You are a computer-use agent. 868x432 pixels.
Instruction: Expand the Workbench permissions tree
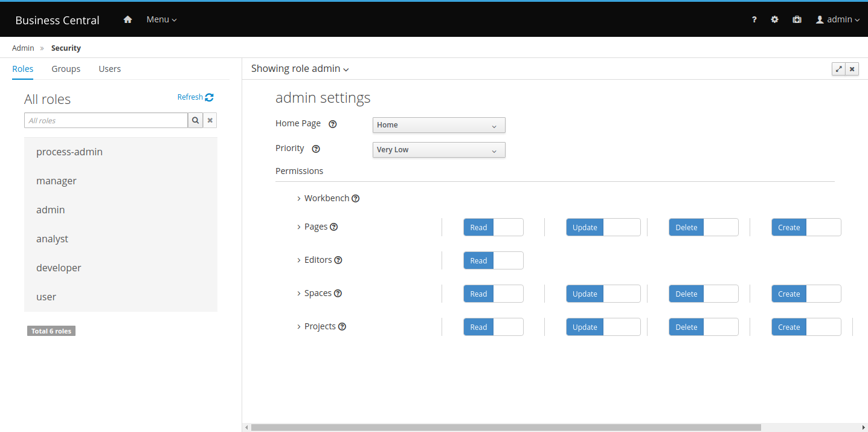(x=299, y=198)
